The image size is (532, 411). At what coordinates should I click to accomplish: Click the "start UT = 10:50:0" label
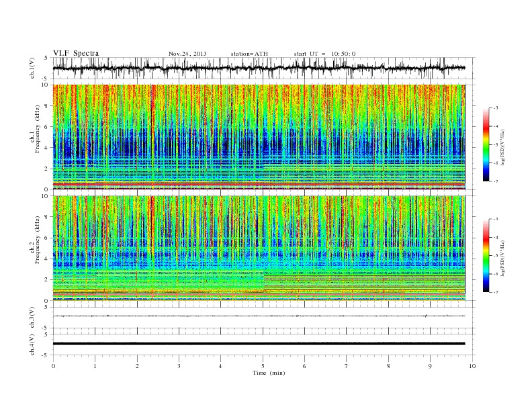tap(324, 54)
